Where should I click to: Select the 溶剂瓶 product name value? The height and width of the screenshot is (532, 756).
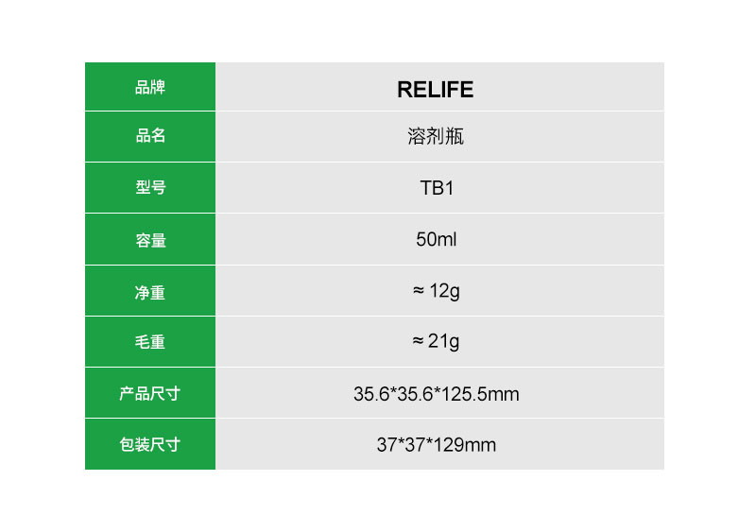(x=436, y=137)
